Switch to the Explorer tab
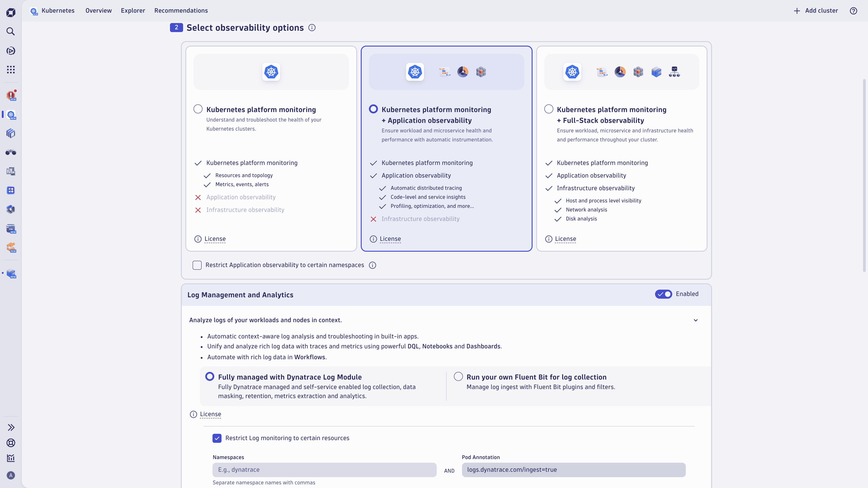The height and width of the screenshot is (488, 868). 133,11
